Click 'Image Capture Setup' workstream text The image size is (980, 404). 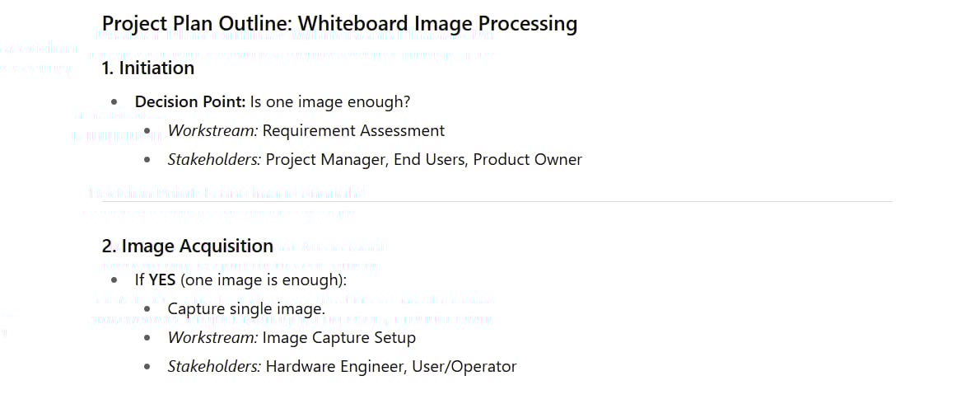click(x=338, y=338)
